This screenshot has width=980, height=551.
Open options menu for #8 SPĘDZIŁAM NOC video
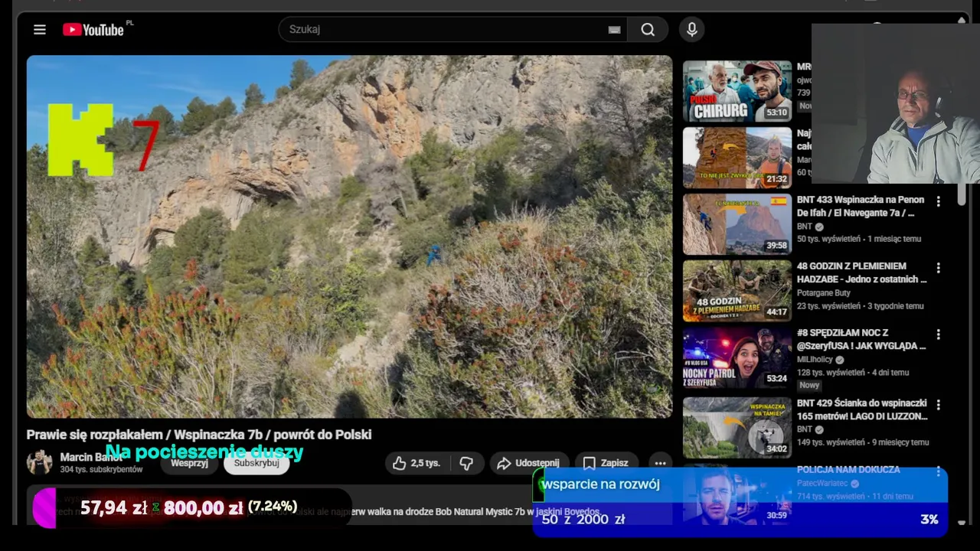[938, 334]
